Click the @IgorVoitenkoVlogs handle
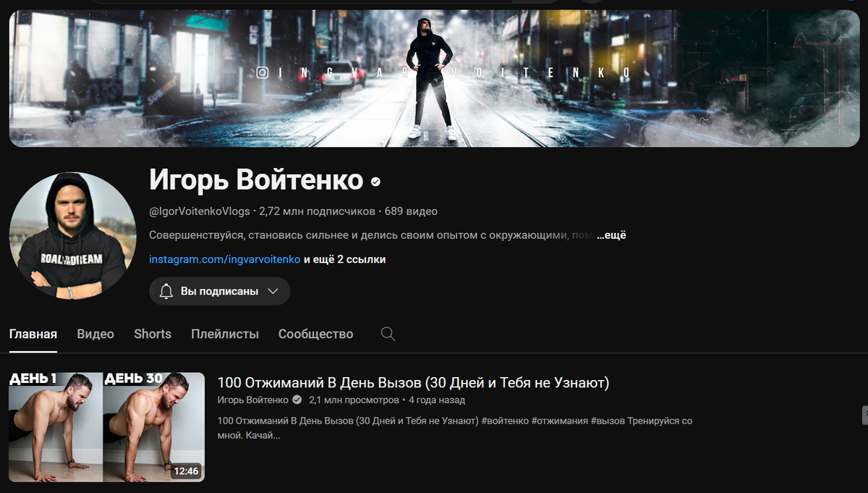The image size is (868, 493). click(x=199, y=212)
